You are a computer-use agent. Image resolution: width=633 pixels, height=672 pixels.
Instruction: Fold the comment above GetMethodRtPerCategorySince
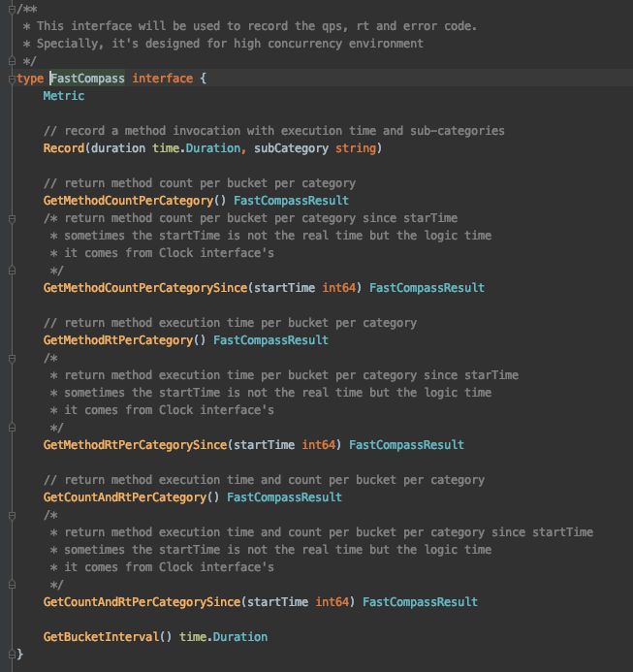click(12, 358)
